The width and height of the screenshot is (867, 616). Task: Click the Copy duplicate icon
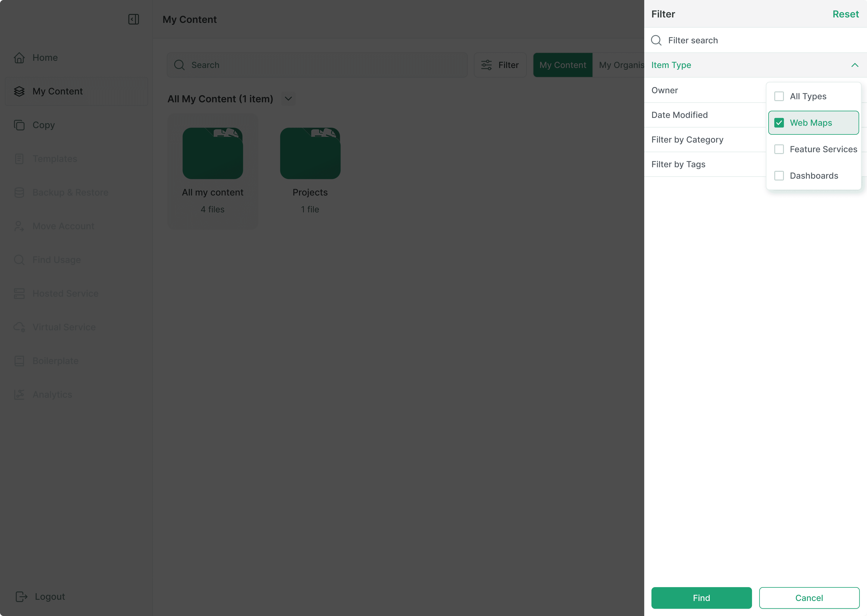click(19, 125)
